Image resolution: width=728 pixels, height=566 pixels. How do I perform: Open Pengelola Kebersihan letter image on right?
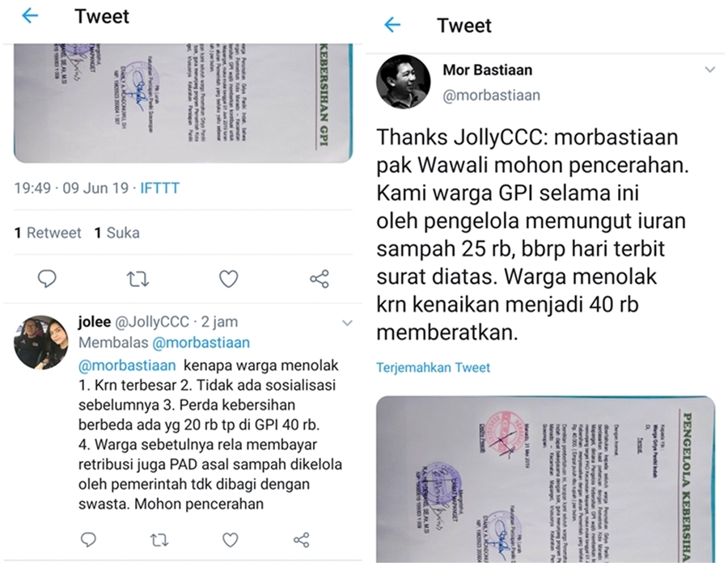pos(545,479)
